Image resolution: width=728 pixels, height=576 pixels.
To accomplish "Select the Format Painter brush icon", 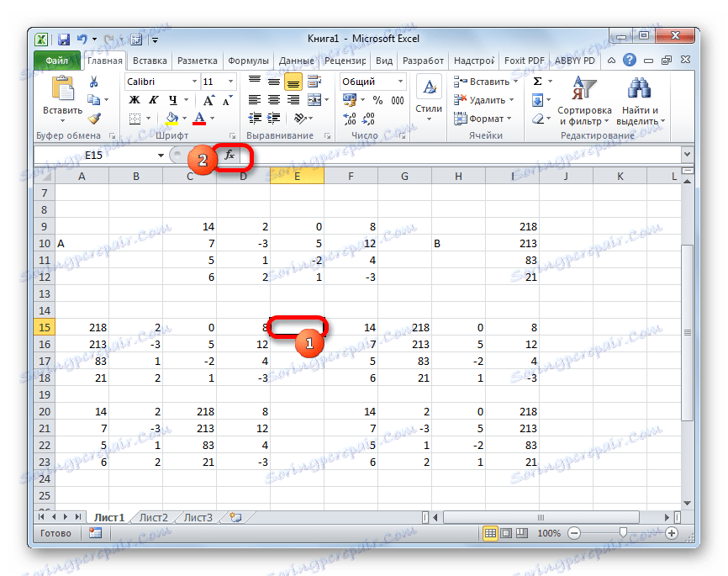I will point(94,119).
